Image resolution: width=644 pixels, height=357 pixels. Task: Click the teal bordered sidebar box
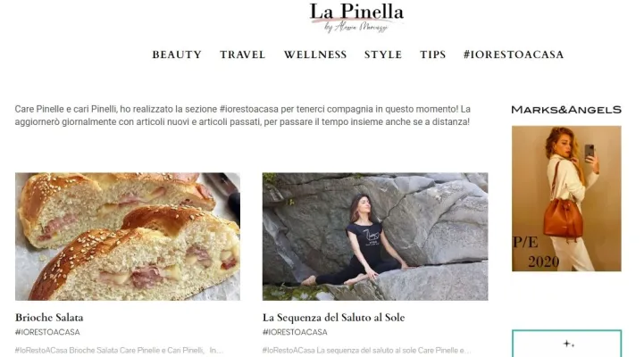coord(567,343)
